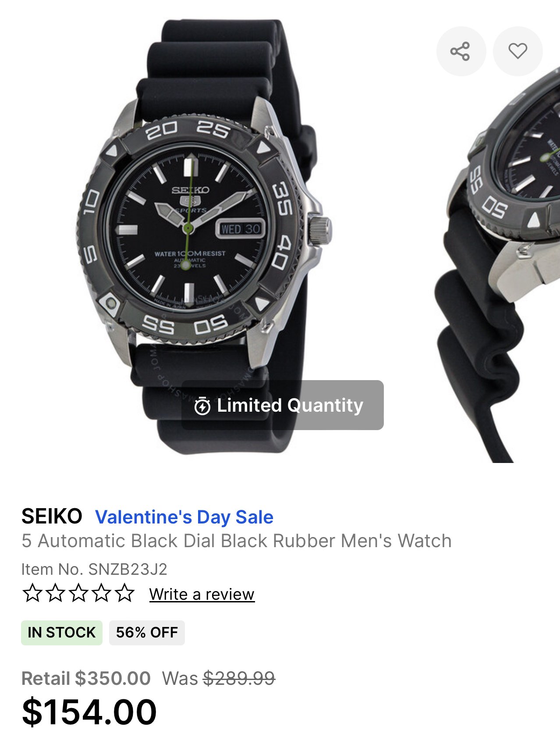
Task: Click the timer icon on Limited Quantity badge
Action: click(x=202, y=406)
